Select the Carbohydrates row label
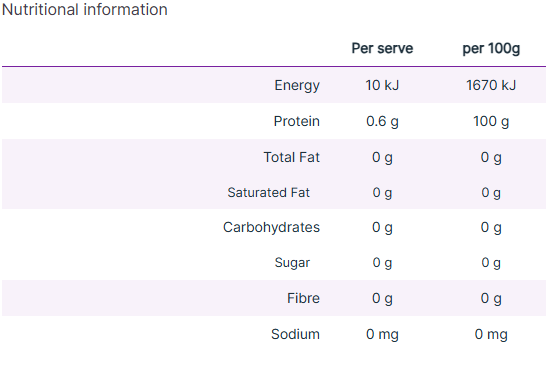The height and width of the screenshot is (377, 555). tap(271, 228)
